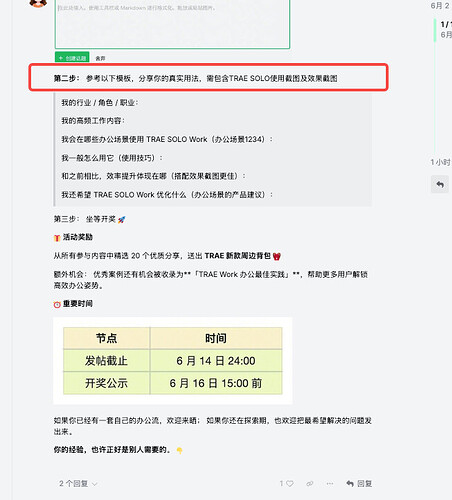452x500 pixels.
Task: Click the 节点 table header cell
Action: (x=106, y=338)
